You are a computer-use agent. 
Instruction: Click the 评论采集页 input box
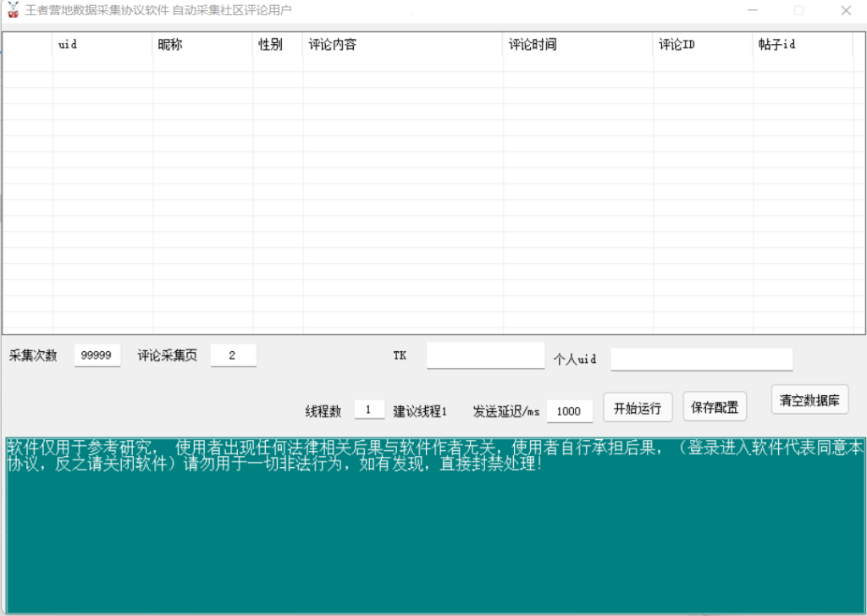point(233,355)
